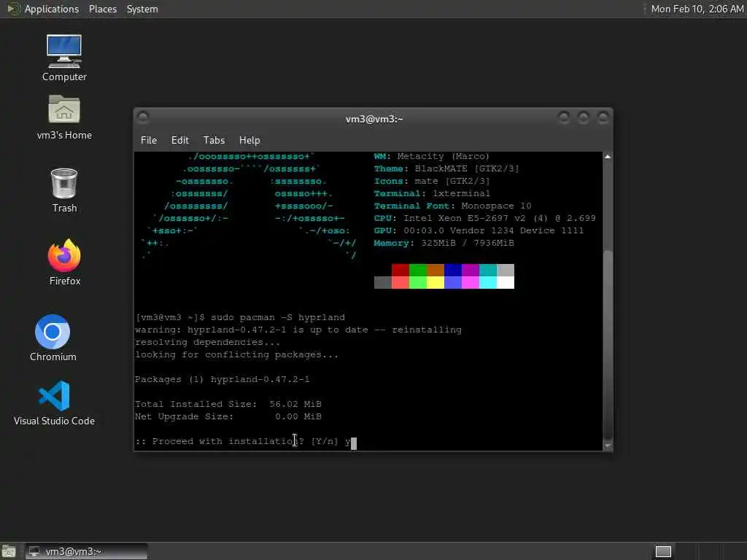Click the 'Memory: 325MiB / 7936MiB' line
747x560 pixels.
click(x=444, y=244)
